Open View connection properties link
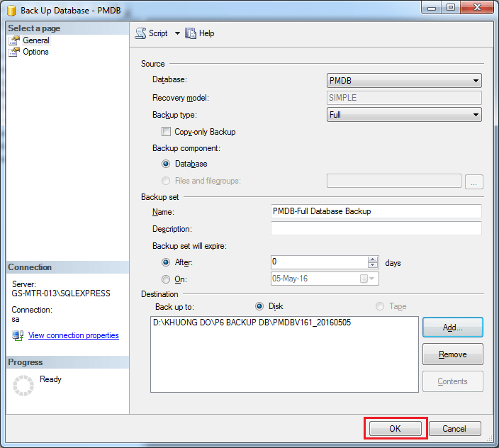The height and width of the screenshot is (448, 499). point(73,335)
